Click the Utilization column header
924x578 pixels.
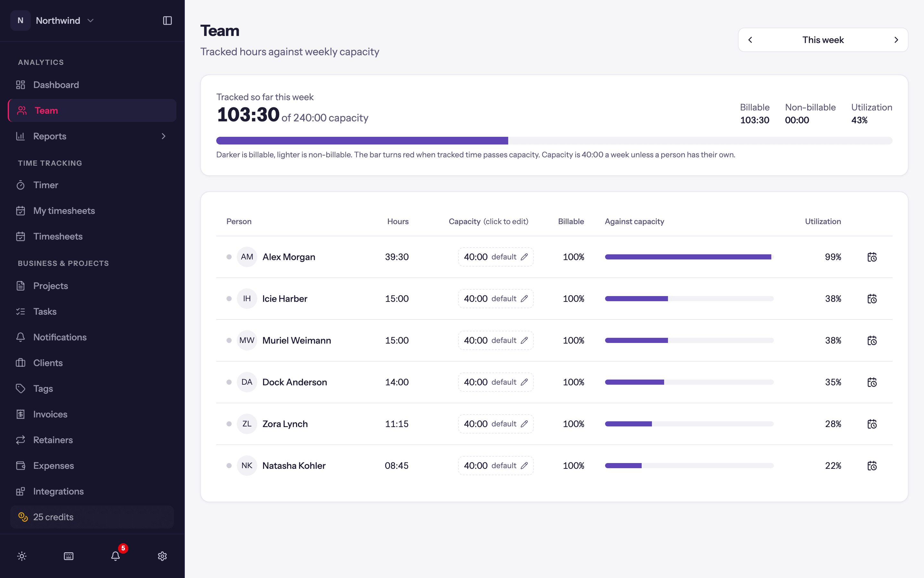point(823,221)
